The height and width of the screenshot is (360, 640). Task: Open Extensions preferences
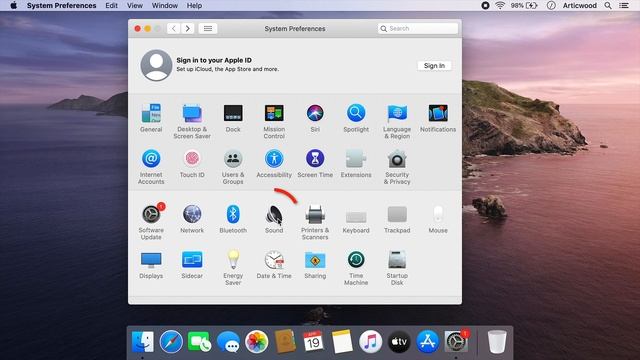point(356,159)
